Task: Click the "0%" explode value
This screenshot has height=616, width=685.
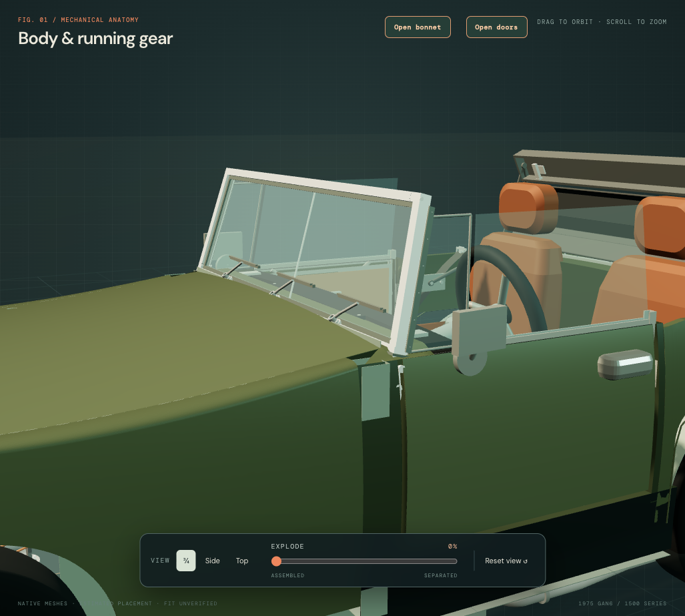Action: click(453, 547)
